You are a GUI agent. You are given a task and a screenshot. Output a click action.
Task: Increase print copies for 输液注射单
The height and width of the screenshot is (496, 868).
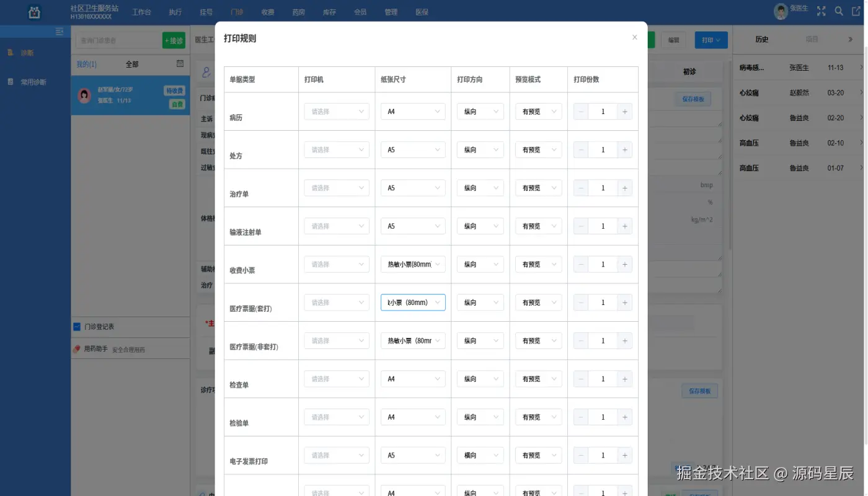(624, 226)
